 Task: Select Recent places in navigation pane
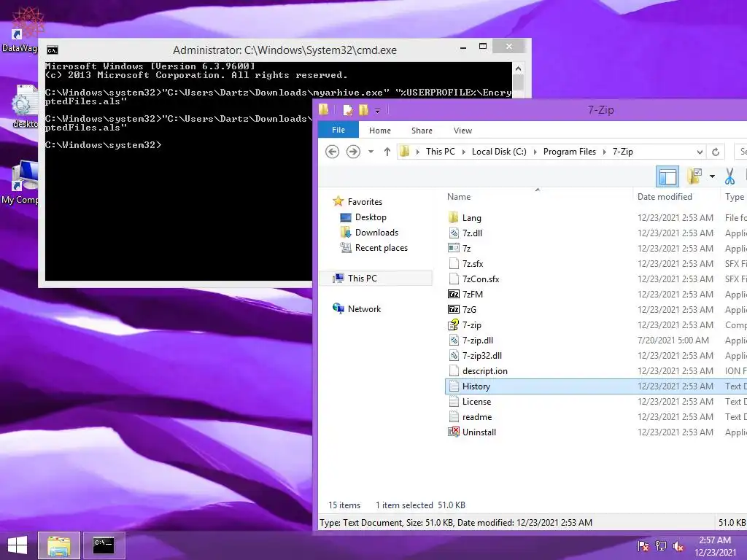[x=381, y=248]
